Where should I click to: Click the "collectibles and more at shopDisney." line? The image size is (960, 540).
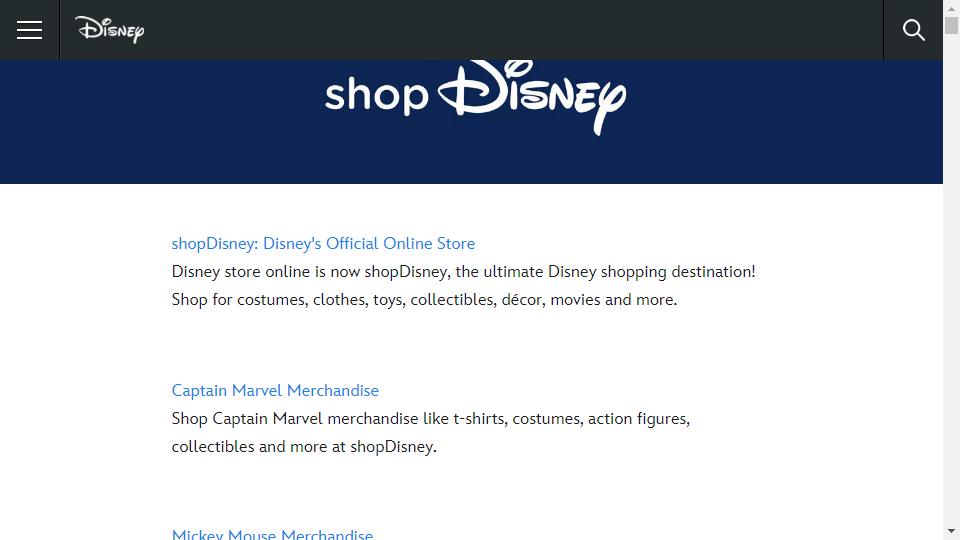pyautogui.click(x=304, y=447)
